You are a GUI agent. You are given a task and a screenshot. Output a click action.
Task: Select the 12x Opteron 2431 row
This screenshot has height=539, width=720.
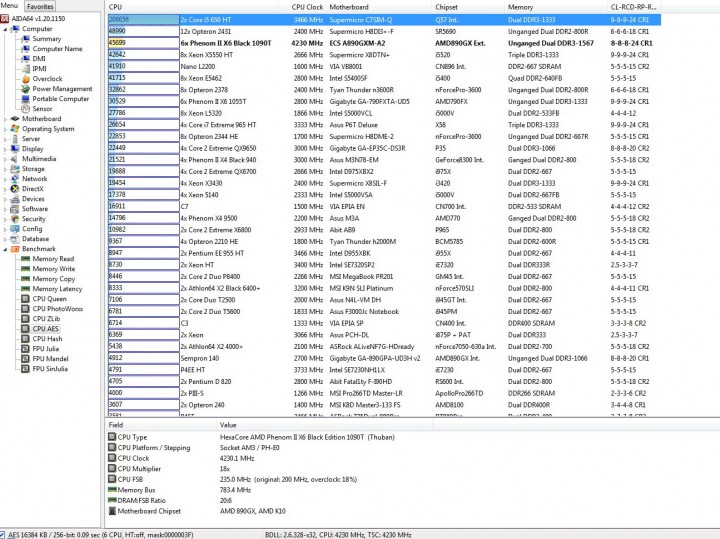click(x=384, y=32)
